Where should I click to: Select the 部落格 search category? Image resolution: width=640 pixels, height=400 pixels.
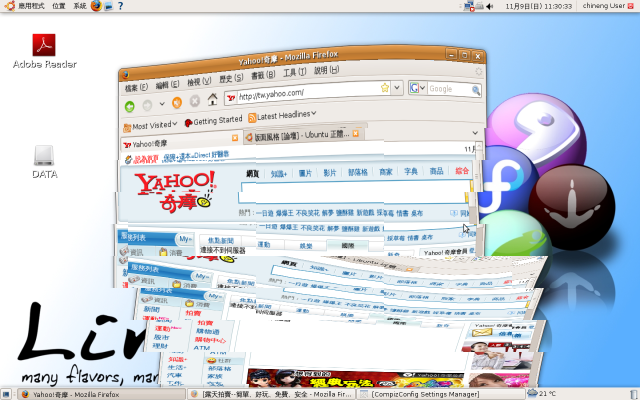click(x=358, y=172)
